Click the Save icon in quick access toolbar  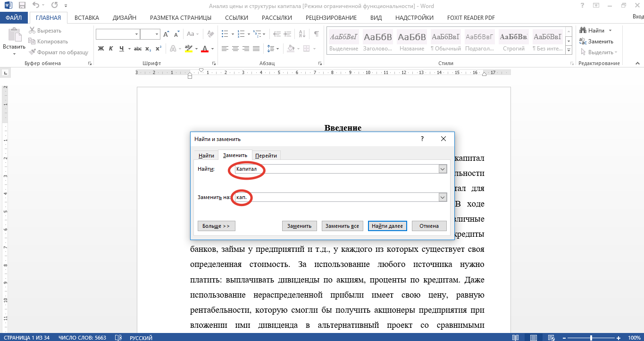click(22, 6)
